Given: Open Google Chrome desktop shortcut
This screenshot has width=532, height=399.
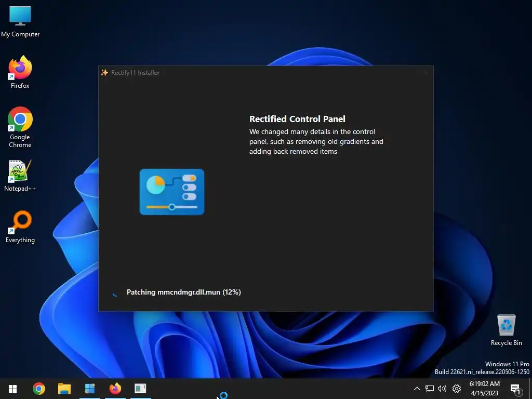Looking at the screenshot, I should click(20, 127).
